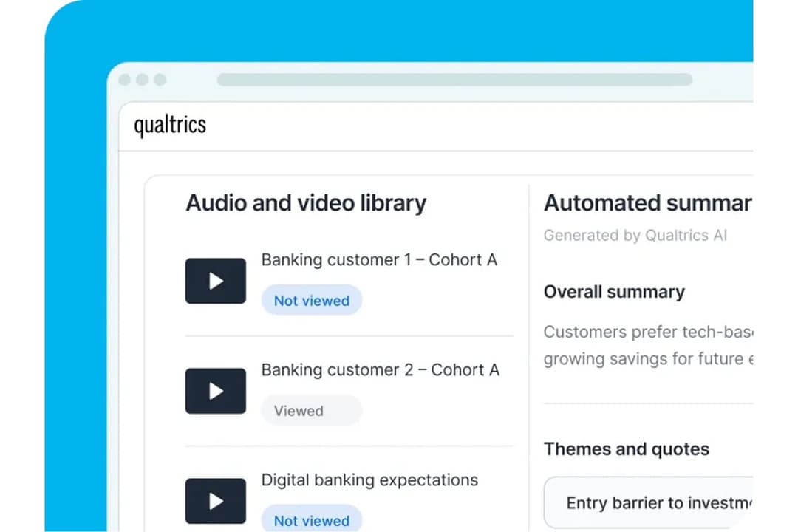Click the Viewed badge under Banking customer 2
798x532 pixels.
(312, 410)
